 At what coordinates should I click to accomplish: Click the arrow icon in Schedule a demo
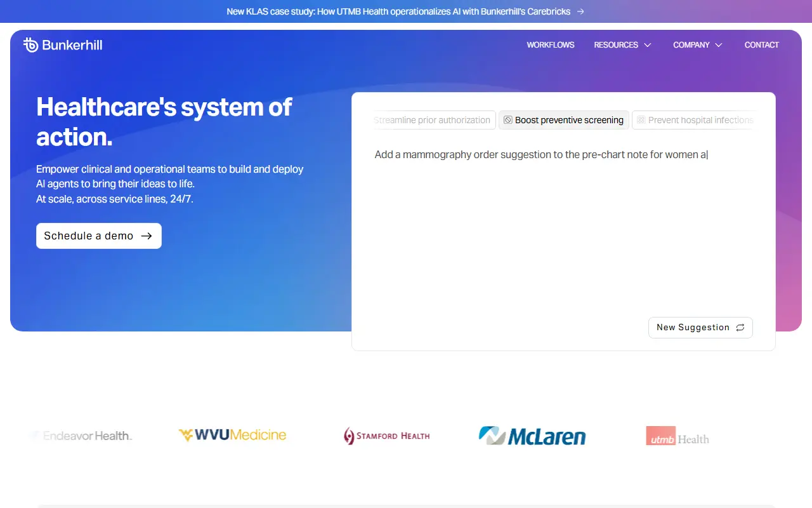point(147,236)
